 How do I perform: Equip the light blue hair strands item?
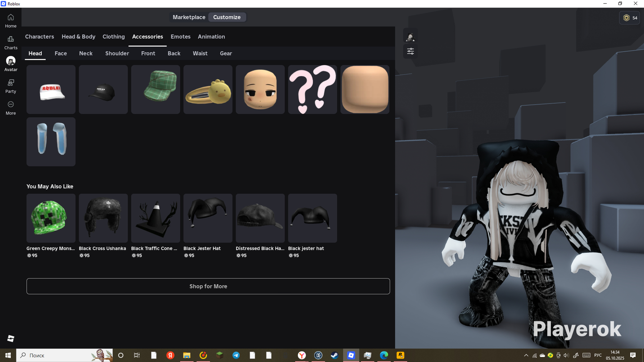click(51, 142)
